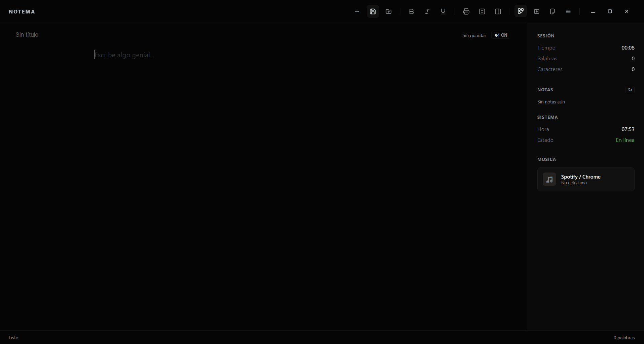Open the hamburger menu
Screen dimensions: 644x344
[x=568, y=11]
